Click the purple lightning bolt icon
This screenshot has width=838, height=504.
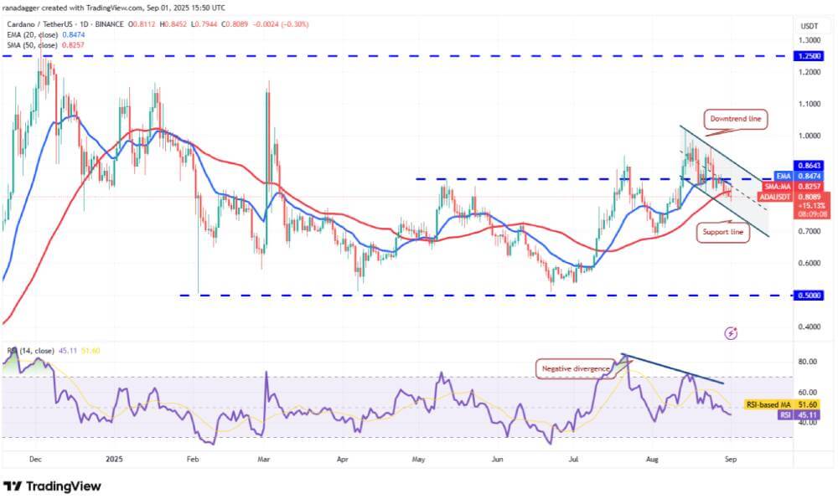(x=731, y=334)
